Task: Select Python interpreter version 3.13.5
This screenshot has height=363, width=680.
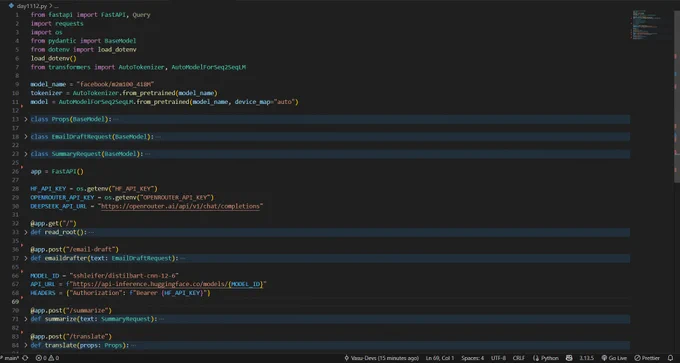Action: tap(586, 358)
